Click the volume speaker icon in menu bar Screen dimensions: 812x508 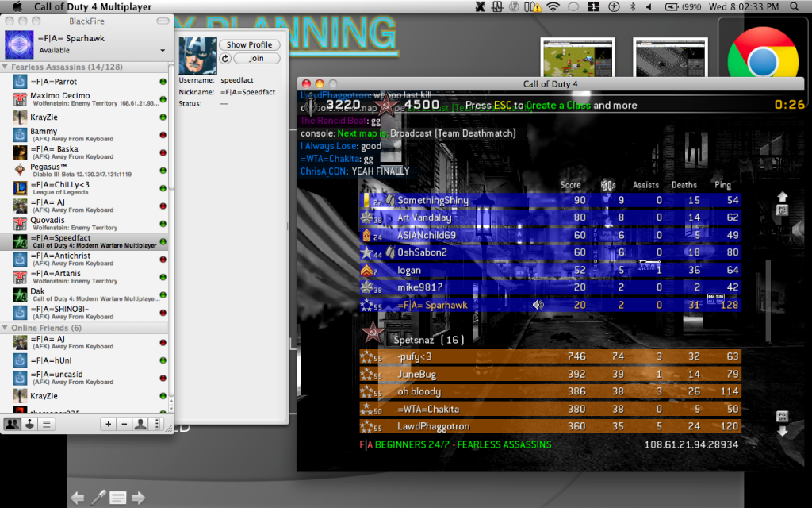[x=649, y=6]
